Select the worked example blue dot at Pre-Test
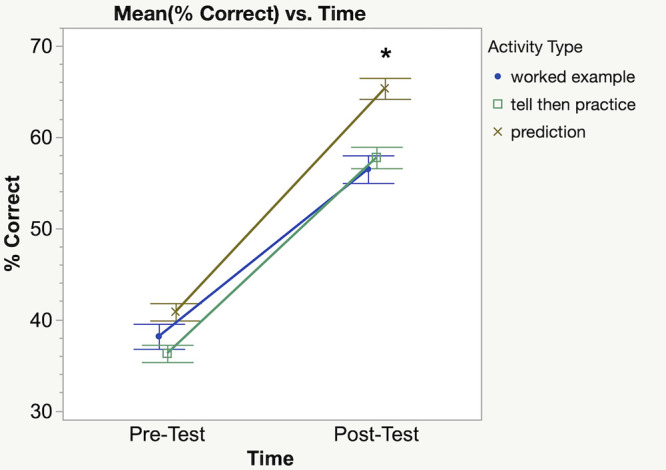This screenshot has width=666, height=470. click(x=159, y=336)
